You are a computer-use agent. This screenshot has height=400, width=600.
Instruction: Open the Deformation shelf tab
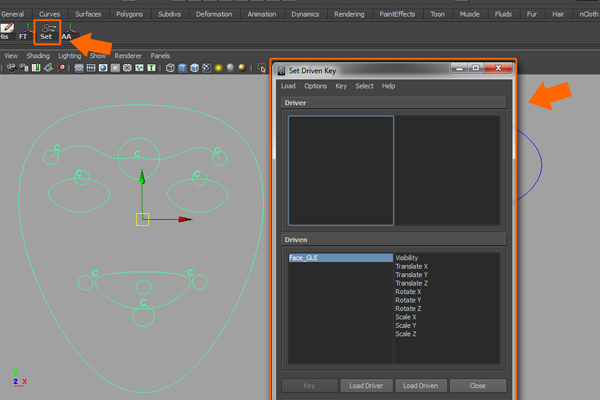point(214,14)
